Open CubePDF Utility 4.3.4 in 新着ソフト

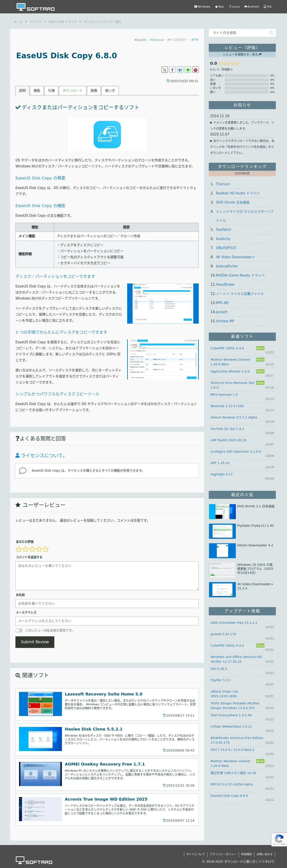pos(227,348)
